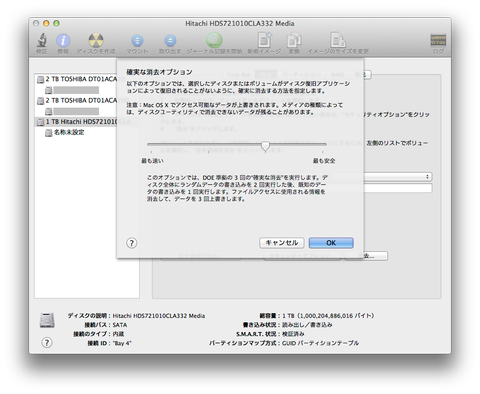
Task: Click the green zoom window button
Action: (x=56, y=23)
